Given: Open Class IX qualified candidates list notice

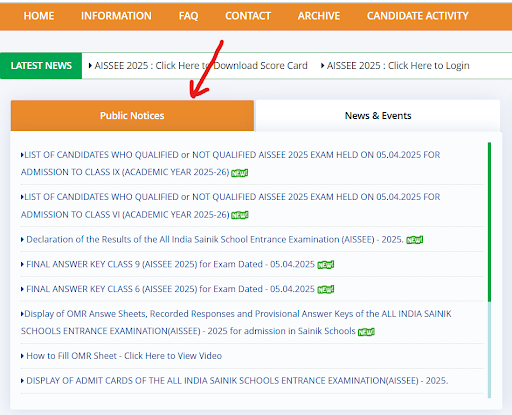Looking at the screenshot, I should [231, 163].
